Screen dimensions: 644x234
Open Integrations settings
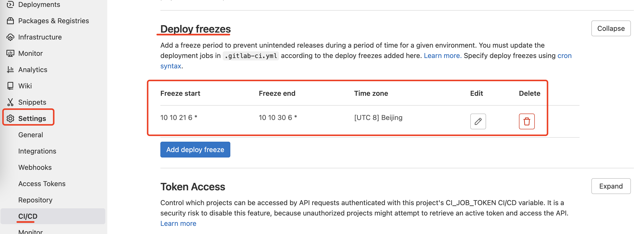click(x=37, y=151)
